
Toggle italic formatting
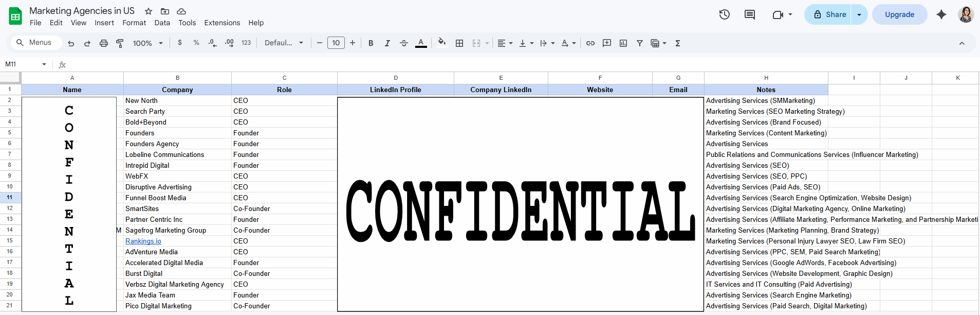(x=387, y=43)
